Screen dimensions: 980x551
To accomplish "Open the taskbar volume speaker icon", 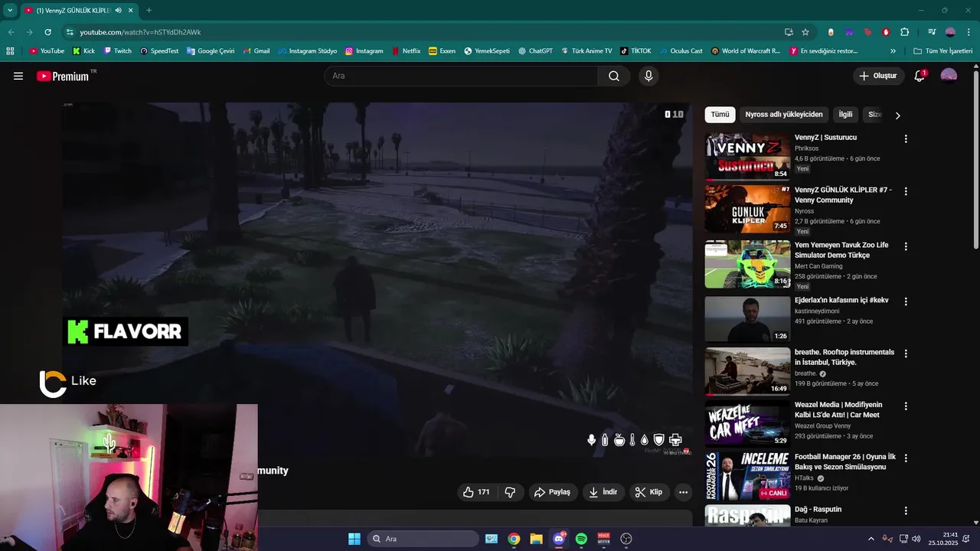I will tap(916, 539).
